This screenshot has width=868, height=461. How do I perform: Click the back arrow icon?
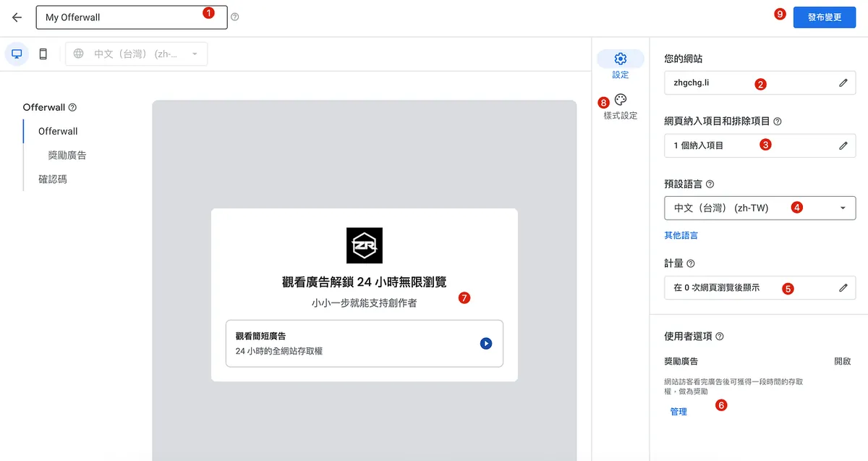click(17, 17)
